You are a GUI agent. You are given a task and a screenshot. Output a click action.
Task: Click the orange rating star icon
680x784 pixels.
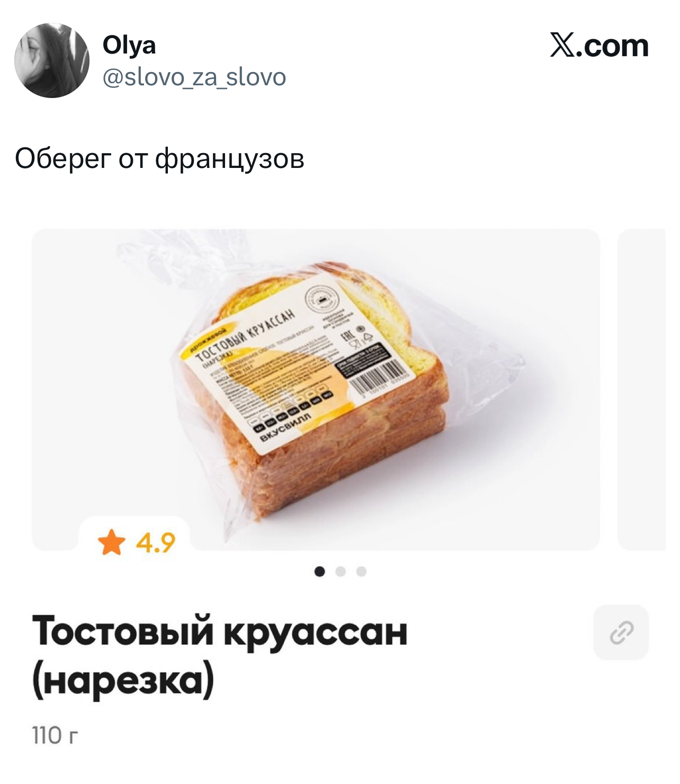tap(112, 543)
